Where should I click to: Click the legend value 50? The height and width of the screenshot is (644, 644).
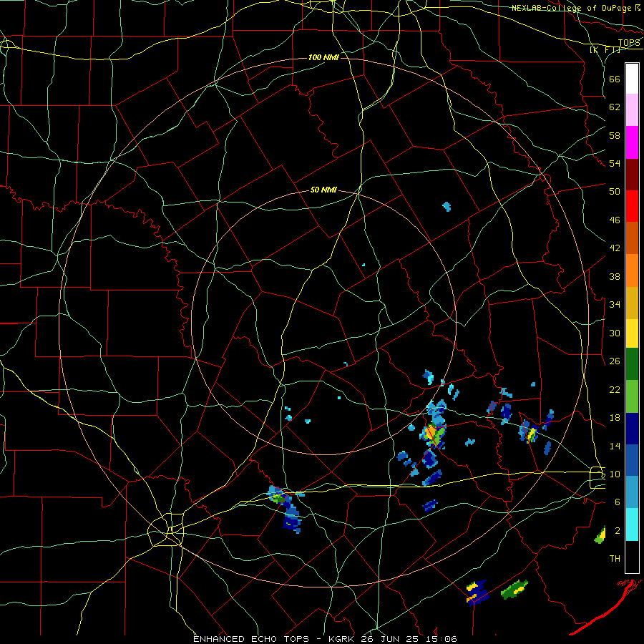615,192
